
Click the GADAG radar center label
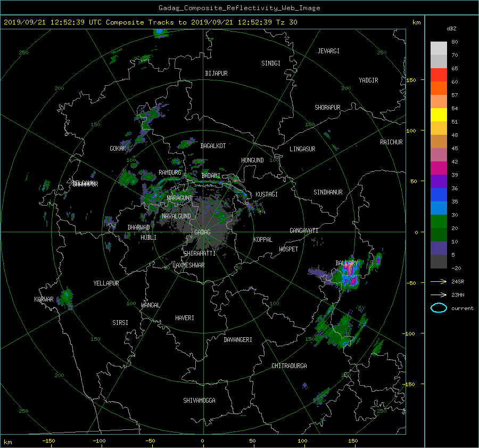202,232
